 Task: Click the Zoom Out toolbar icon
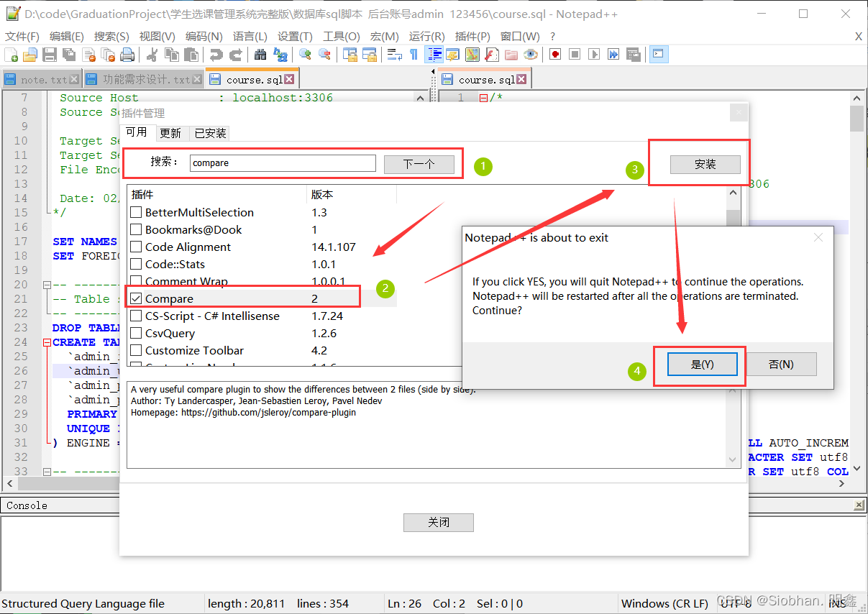[x=324, y=55]
